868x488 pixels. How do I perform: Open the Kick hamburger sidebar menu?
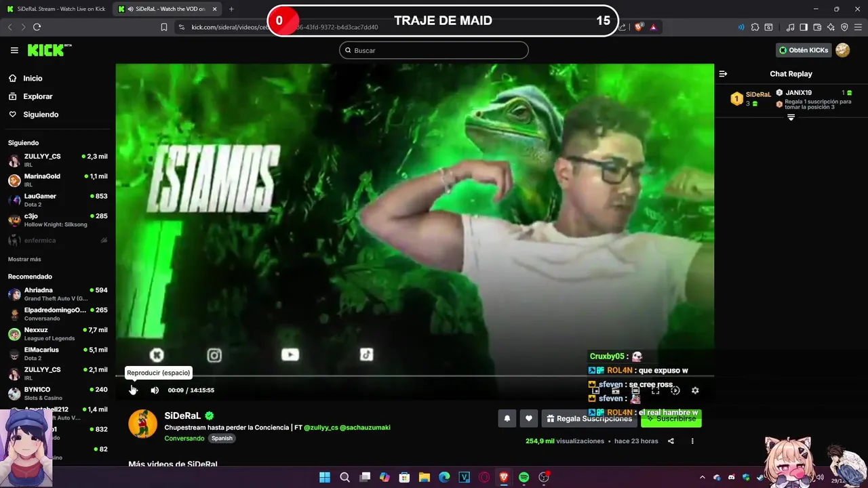(14, 50)
